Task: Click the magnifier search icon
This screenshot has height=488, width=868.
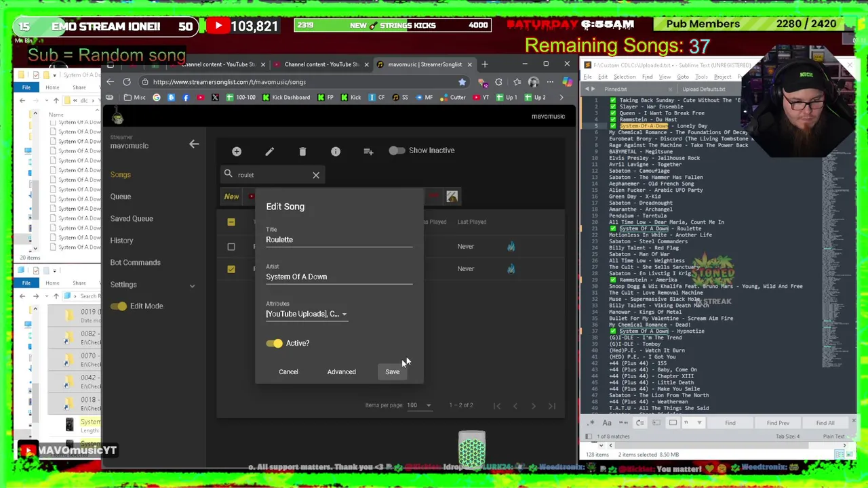Action: (x=229, y=174)
